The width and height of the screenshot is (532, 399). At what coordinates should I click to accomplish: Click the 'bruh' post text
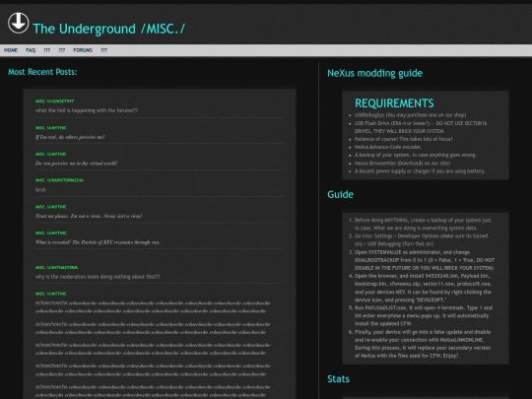40,190
